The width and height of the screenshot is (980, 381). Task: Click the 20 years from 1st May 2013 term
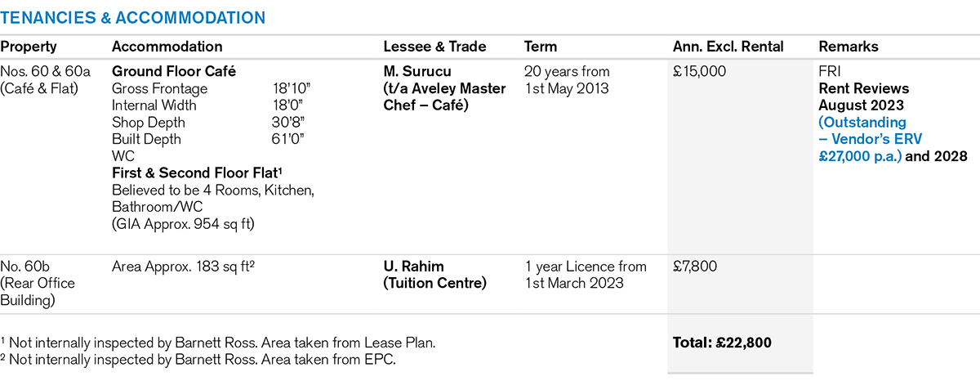tap(567, 80)
